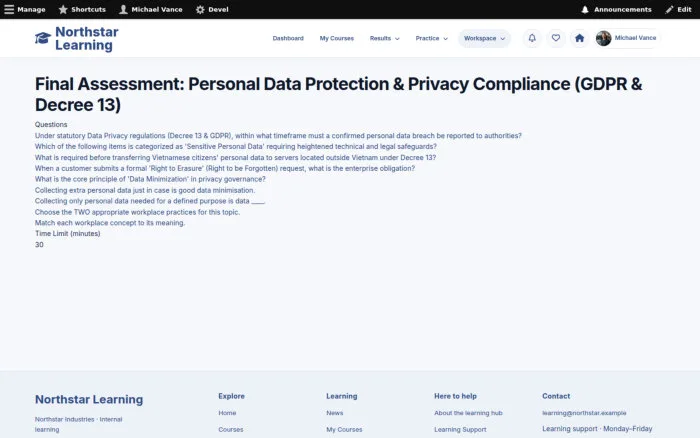Open Announcements bell in admin toolbar
The height and width of the screenshot is (438, 700).
tap(616, 9)
